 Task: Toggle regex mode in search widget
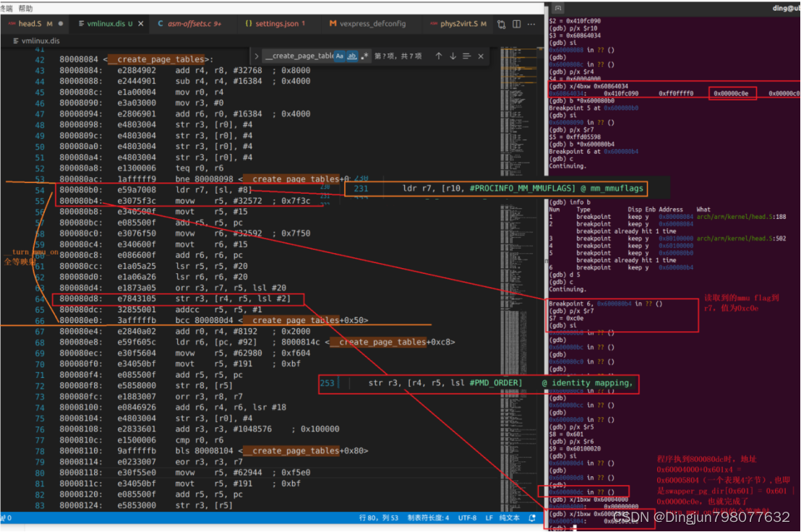[x=365, y=56]
